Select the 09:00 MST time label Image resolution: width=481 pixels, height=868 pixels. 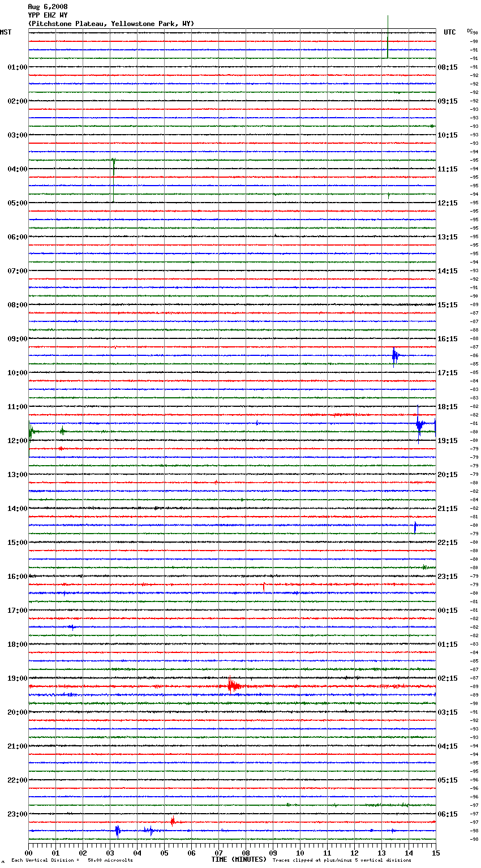[18, 339]
